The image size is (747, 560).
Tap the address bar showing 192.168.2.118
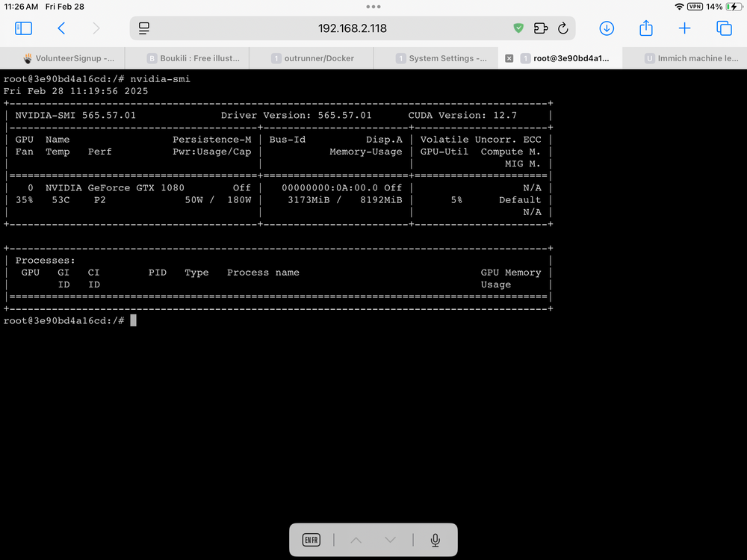click(x=353, y=28)
